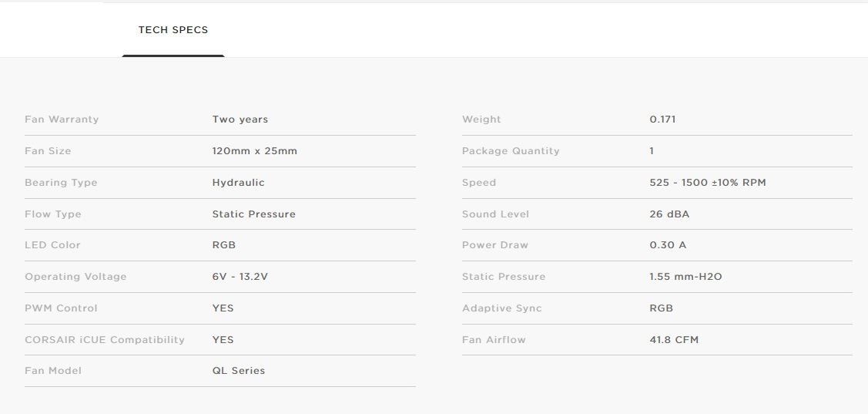Click the 0.171 weight value
The height and width of the screenshot is (414, 868).
pyautogui.click(x=662, y=119)
